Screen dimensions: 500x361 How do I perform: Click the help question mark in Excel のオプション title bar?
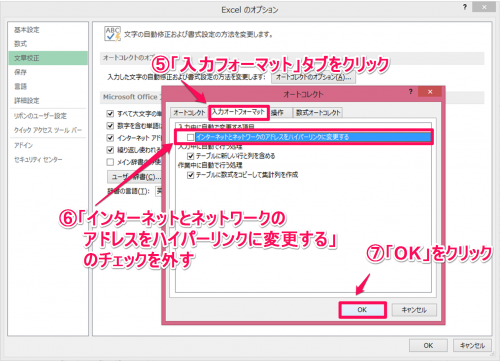tap(465, 7)
